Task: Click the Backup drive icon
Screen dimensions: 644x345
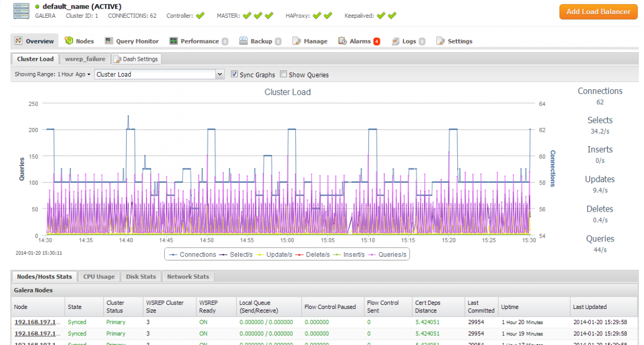Action: click(x=243, y=41)
